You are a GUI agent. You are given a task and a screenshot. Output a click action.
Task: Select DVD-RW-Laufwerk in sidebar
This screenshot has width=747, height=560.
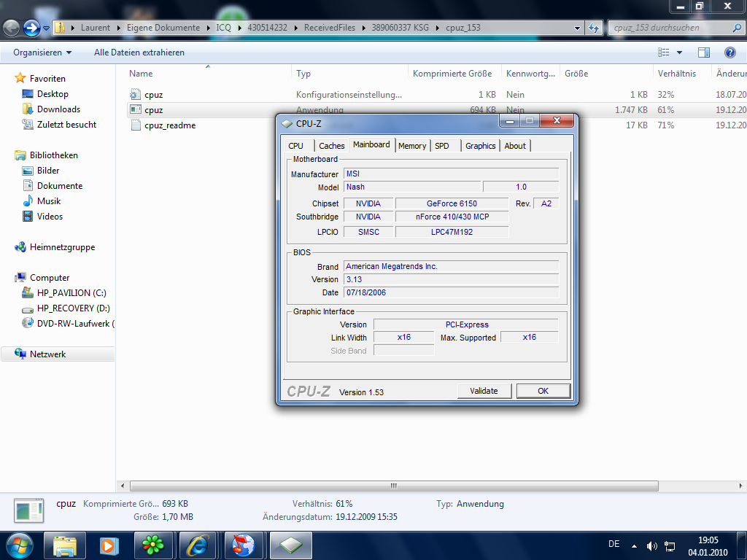[74, 323]
